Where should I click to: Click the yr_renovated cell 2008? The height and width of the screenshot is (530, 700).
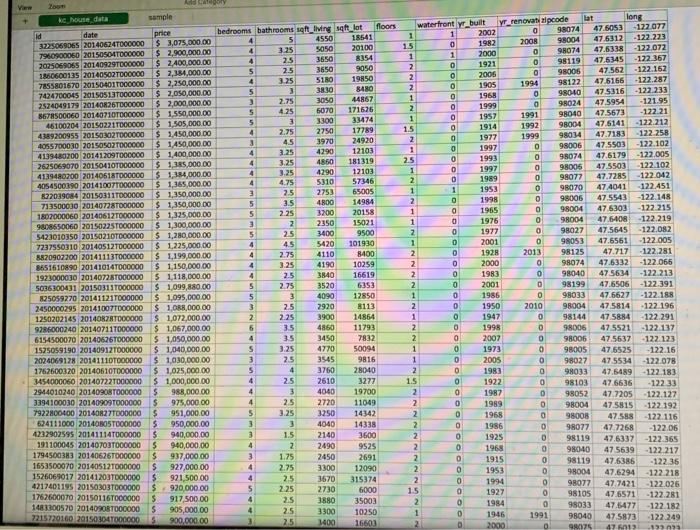point(519,42)
